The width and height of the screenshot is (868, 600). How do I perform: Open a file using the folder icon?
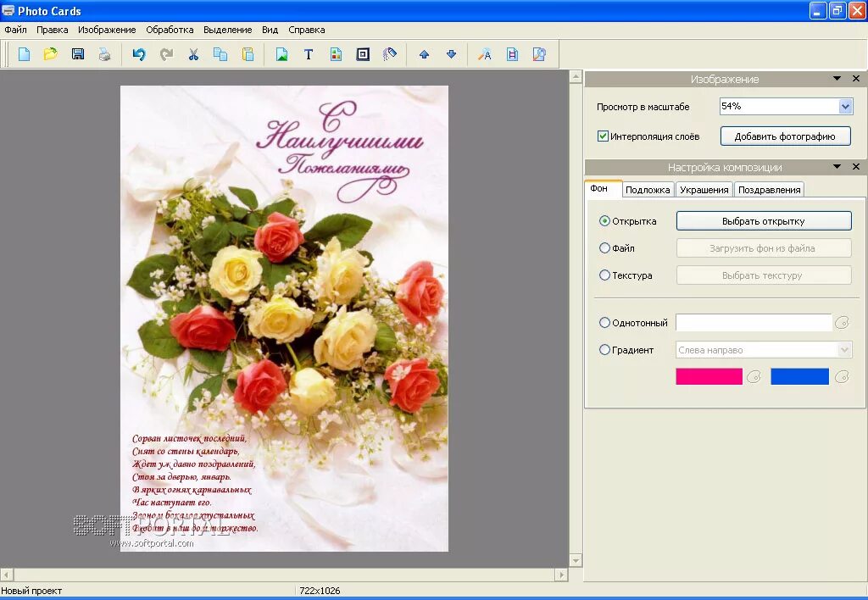pyautogui.click(x=50, y=54)
